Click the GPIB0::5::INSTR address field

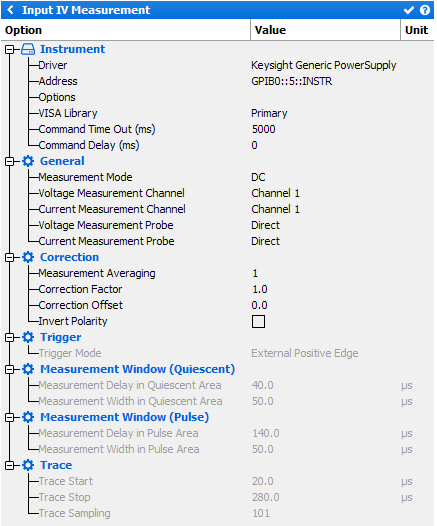tap(292, 81)
